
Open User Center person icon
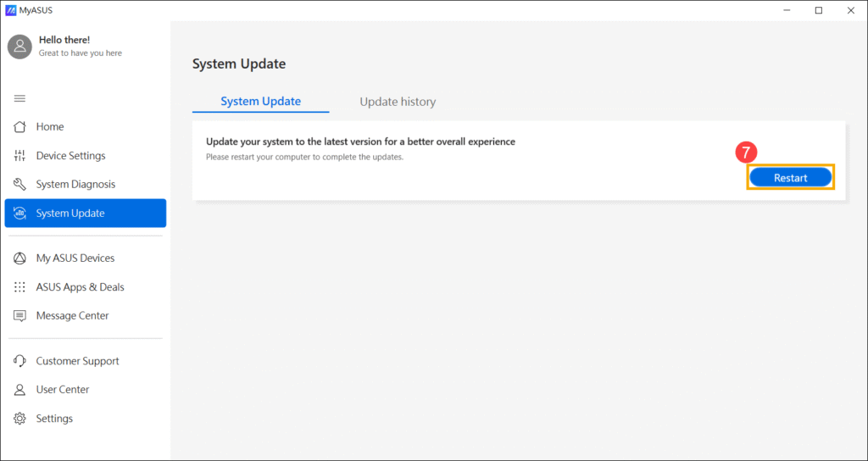coord(19,390)
